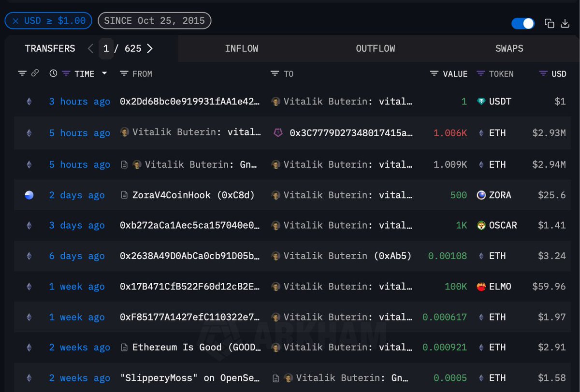Open address 0x17B471CfB522F60d12cB2E
Viewport: 580px width, 392px height.
coord(189,286)
